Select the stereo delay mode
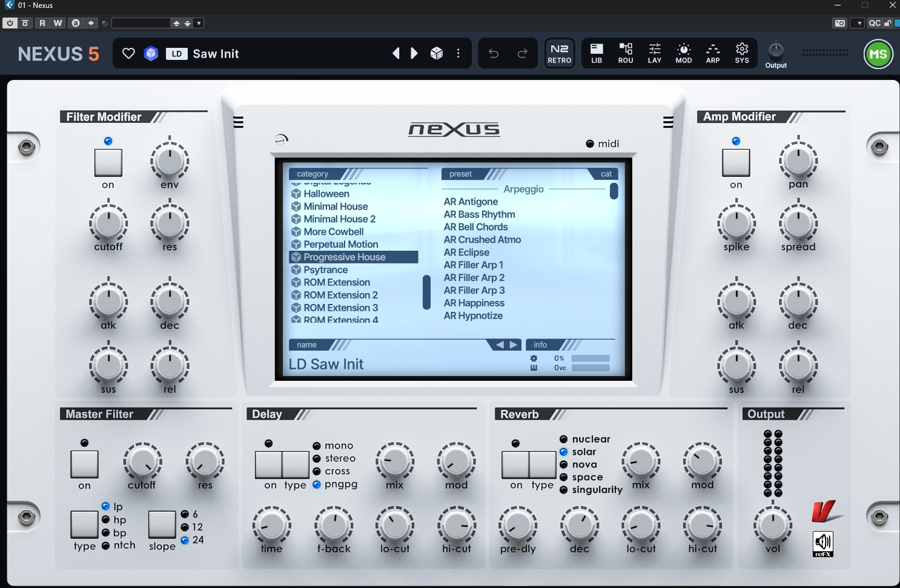The height and width of the screenshot is (588, 900). click(317, 458)
